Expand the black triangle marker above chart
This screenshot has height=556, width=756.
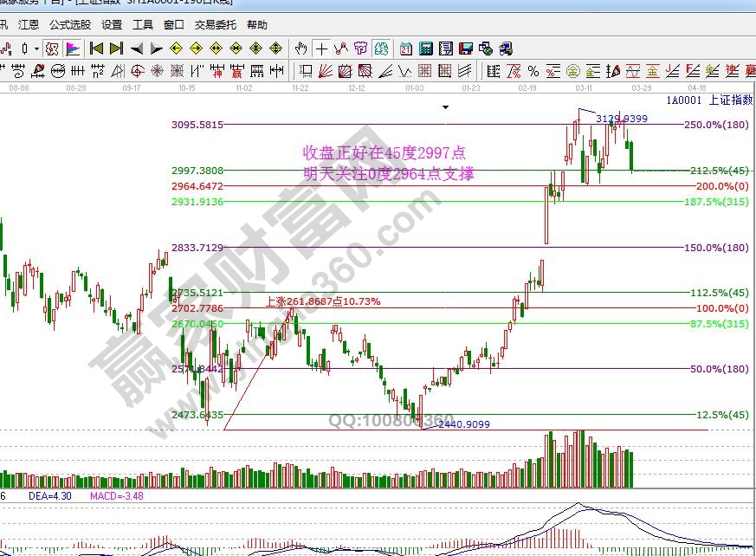[x=446, y=107]
